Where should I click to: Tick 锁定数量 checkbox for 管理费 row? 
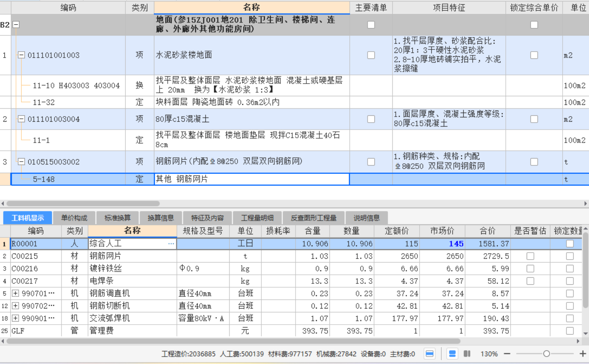570,331
